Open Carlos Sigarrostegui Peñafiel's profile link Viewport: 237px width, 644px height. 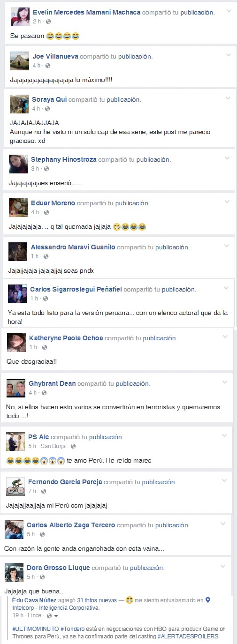tap(76, 290)
